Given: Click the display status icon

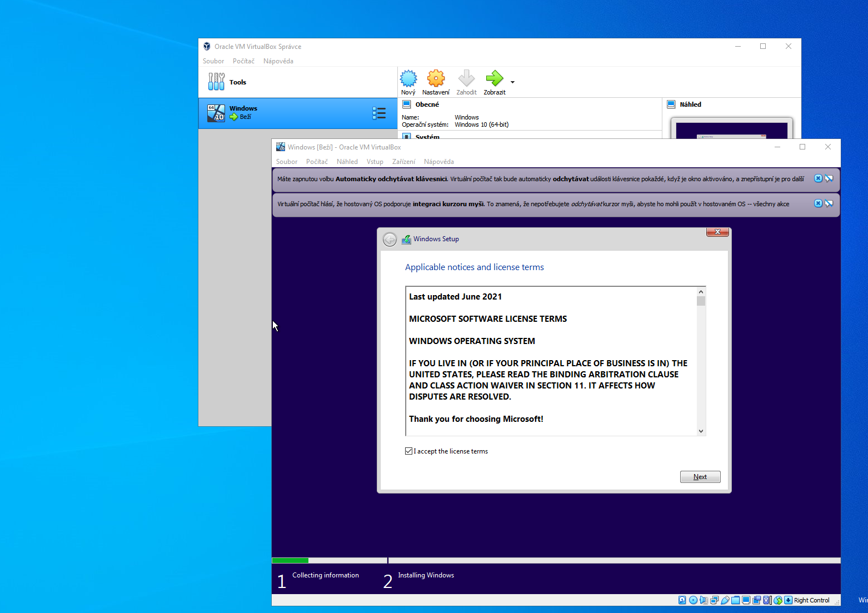Looking at the screenshot, I should pyautogui.click(x=746, y=600).
